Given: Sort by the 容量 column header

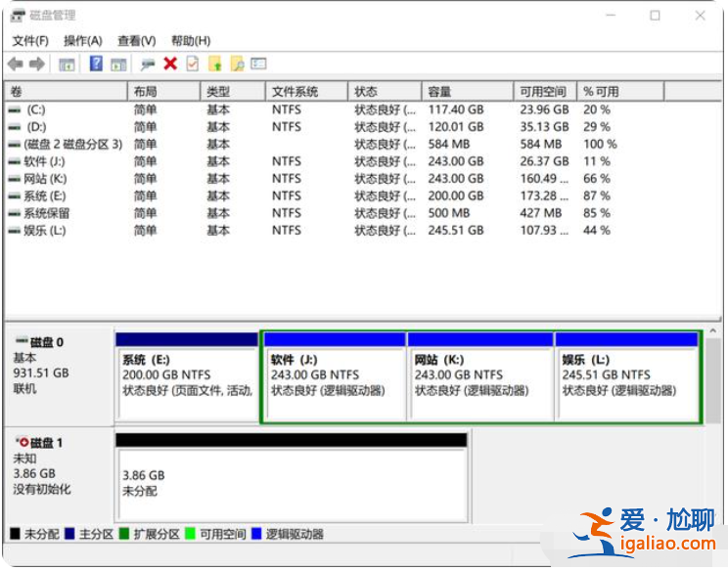Looking at the screenshot, I should pyautogui.click(x=468, y=91).
